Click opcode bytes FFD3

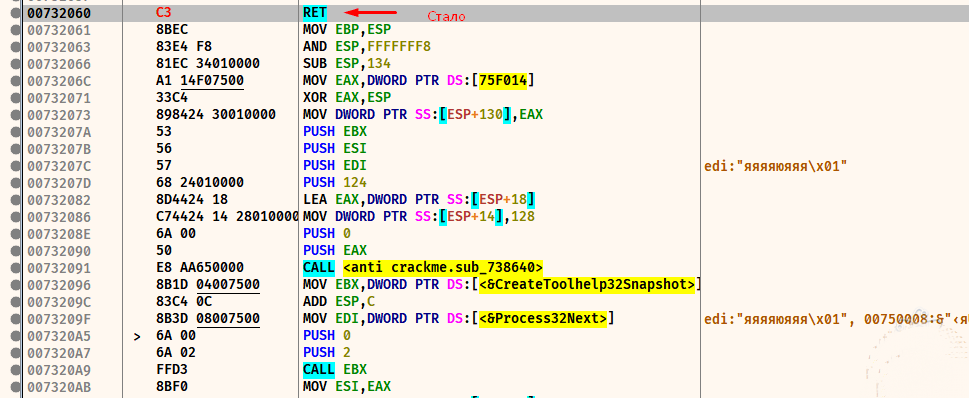[x=172, y=369]
